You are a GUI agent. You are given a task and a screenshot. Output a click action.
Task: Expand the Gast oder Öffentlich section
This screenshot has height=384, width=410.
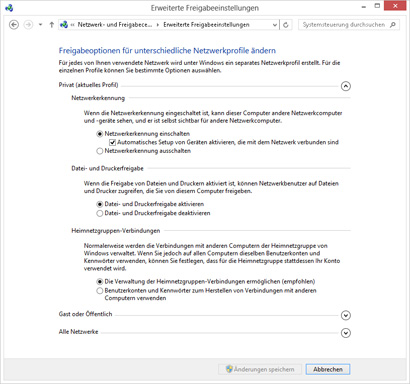tap(346, 315)
